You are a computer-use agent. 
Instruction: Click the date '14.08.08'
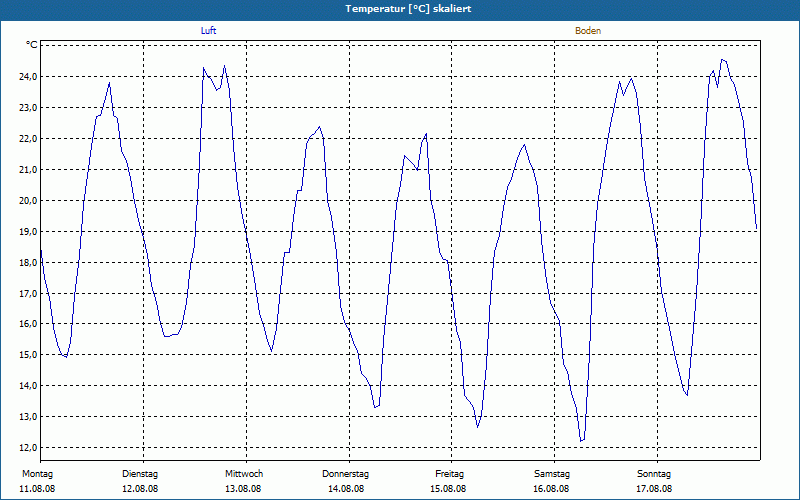(x=346, y=489)
